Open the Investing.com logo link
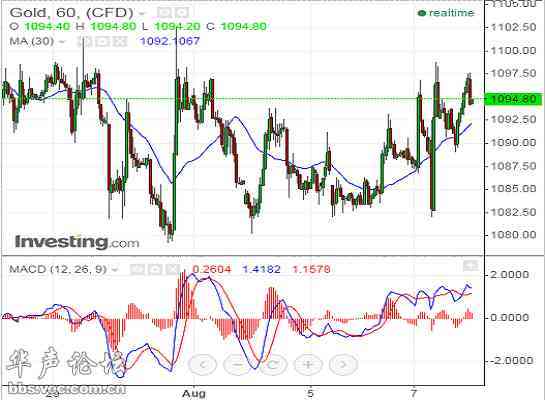The width and height of the screenshot is (545, 400). (77, 242)
